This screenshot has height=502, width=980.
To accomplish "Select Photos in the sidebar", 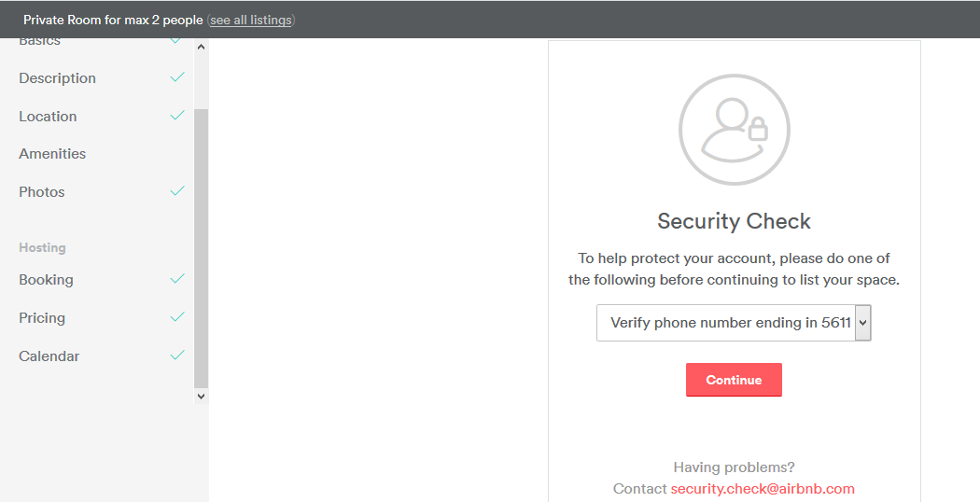I will pyautogui.click(x=42, y=192).
